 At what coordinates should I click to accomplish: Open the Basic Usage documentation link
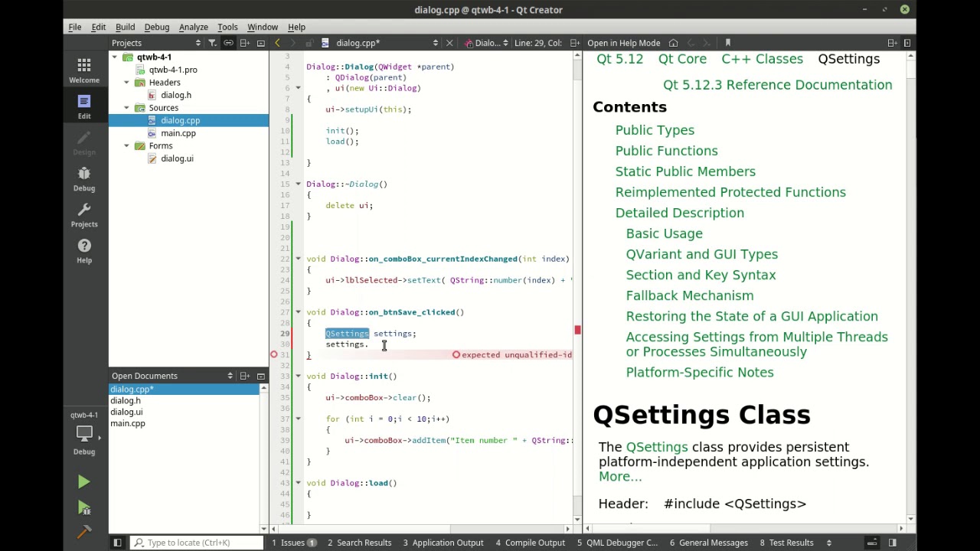click(x=664, y=233)
